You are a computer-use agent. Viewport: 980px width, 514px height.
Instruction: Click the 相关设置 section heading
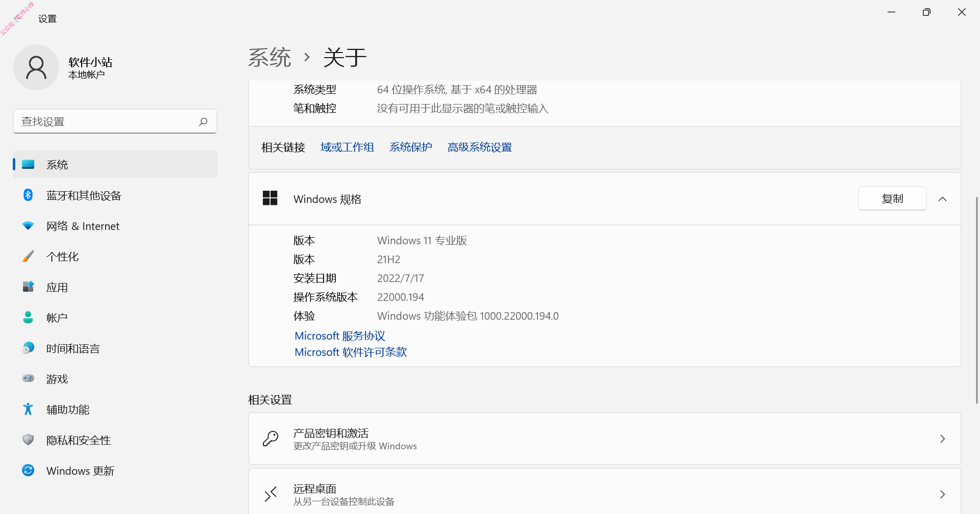coord(270,400)
